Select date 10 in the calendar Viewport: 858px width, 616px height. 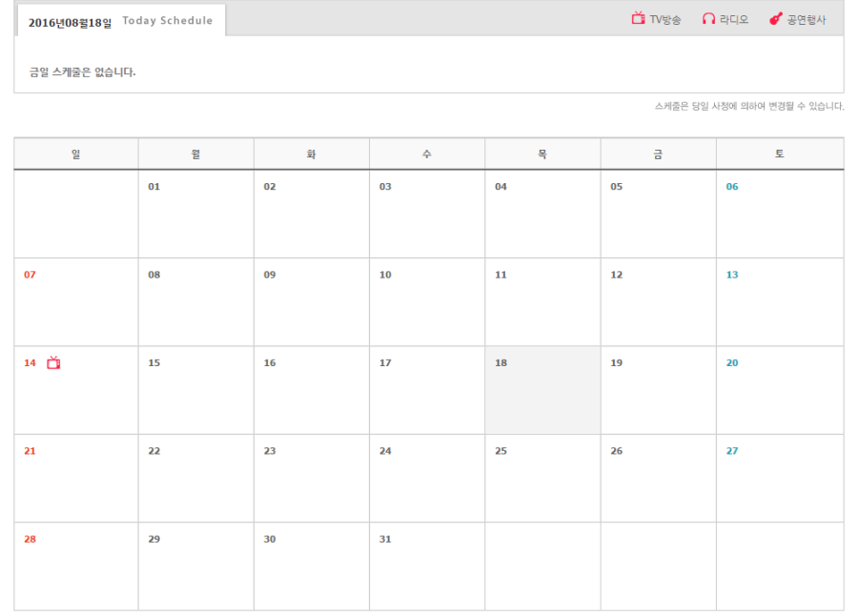coord(385,275)
